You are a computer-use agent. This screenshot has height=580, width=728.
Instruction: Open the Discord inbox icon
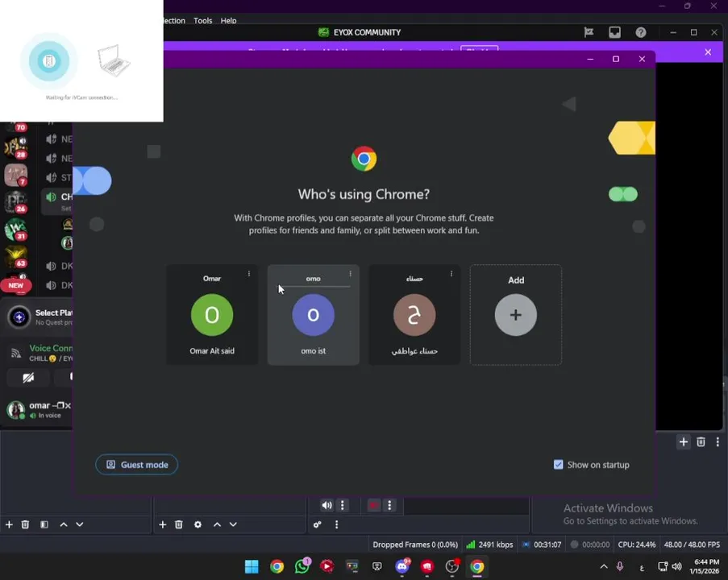click(614, 32)
